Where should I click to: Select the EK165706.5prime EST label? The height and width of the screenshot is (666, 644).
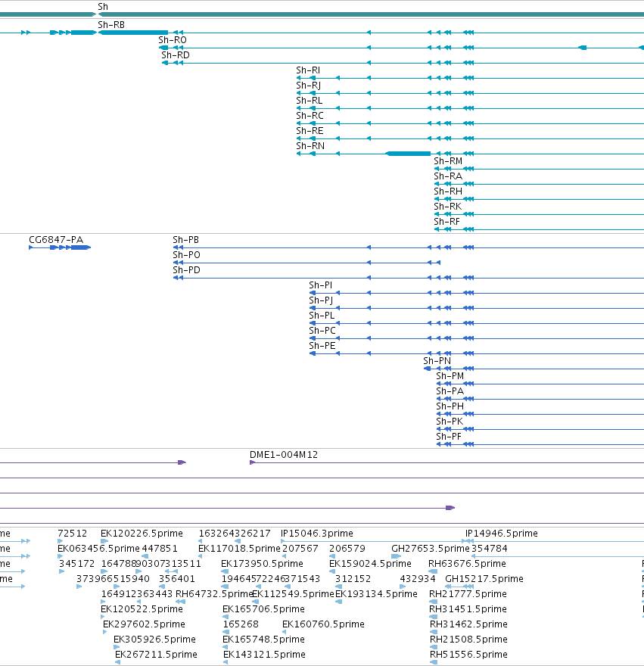point(264,609)
